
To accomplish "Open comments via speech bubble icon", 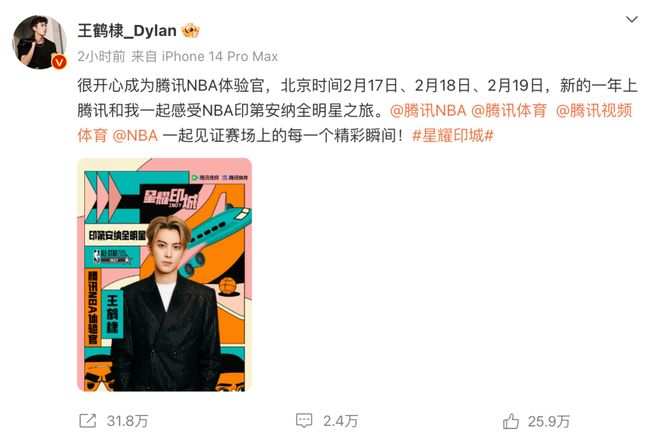I will tap(304, 420).
